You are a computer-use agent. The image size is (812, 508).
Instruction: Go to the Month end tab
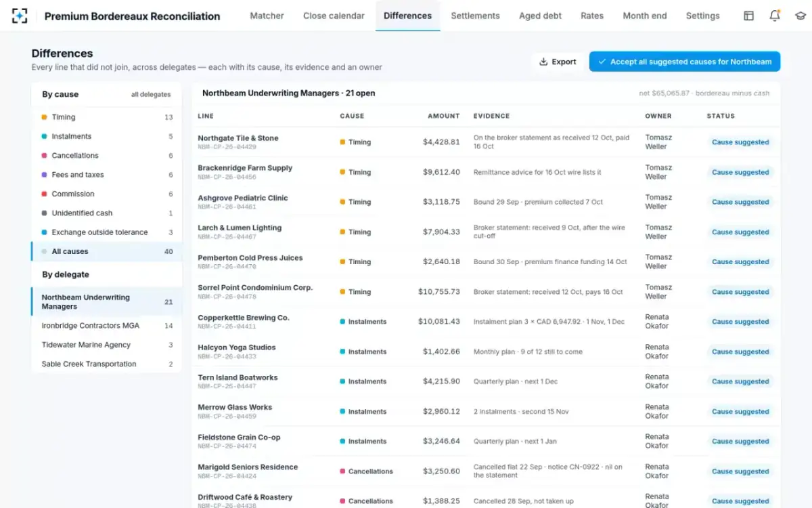point(645,16)
